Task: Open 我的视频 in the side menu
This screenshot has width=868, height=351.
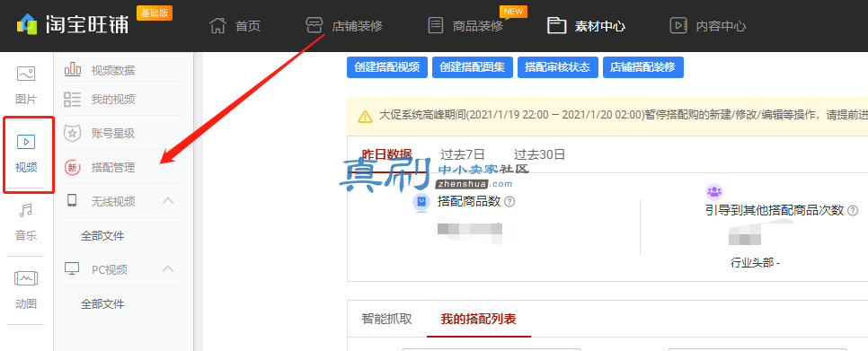Action: (x=113, y=100)
